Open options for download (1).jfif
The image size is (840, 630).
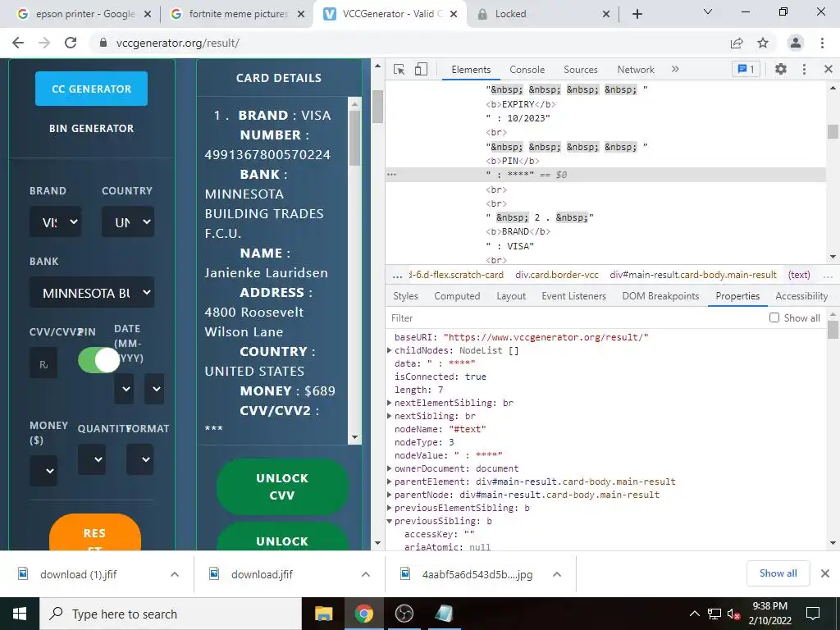(x=175, y=574)
